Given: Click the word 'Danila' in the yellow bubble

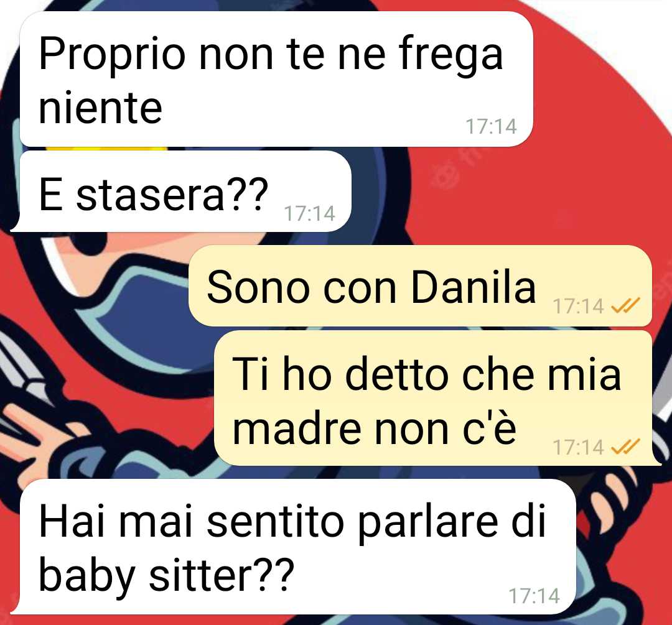Looking at the screenshot, I should (473, 287).
